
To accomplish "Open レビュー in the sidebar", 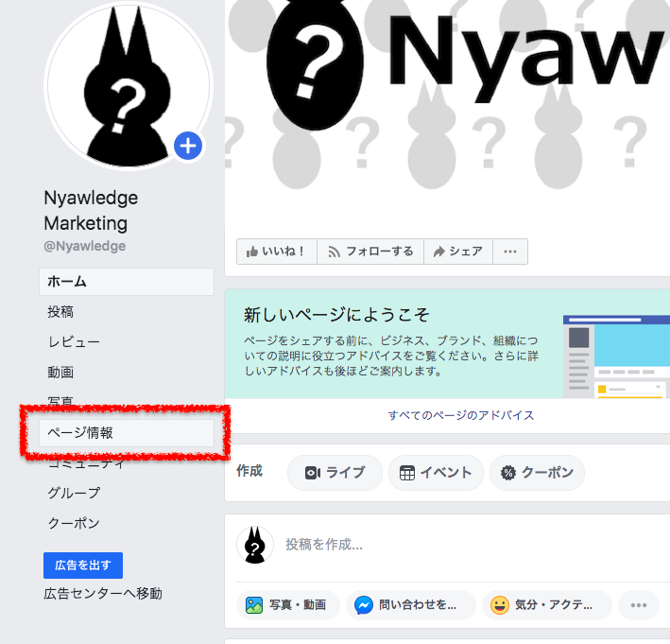I will pyautogui.click(x=74, y=342).
